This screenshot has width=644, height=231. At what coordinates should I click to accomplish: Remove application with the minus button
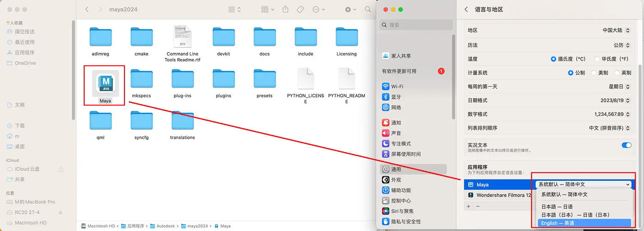[x=478, y=206]
